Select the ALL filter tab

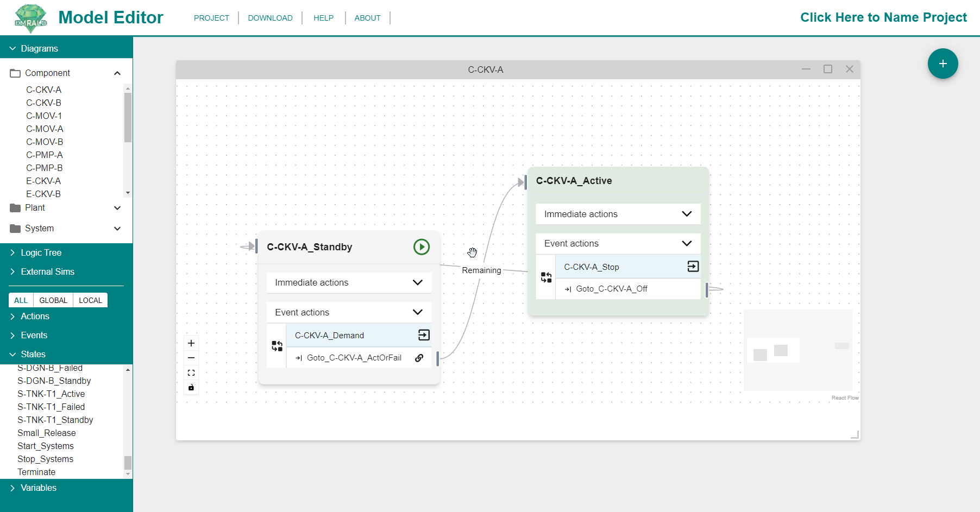pos(21,300)
